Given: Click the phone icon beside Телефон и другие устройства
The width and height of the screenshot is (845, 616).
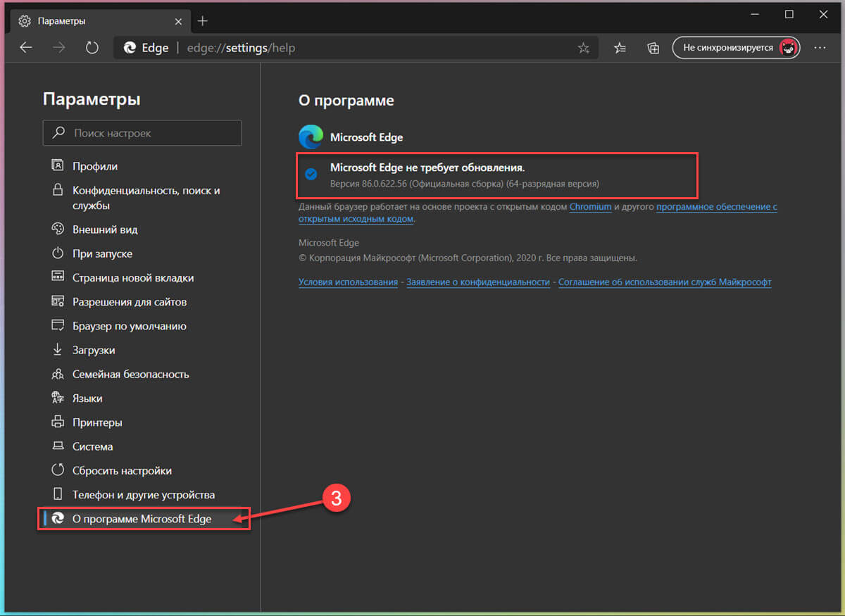Looking at the screenshot, I should click(58, 494).
